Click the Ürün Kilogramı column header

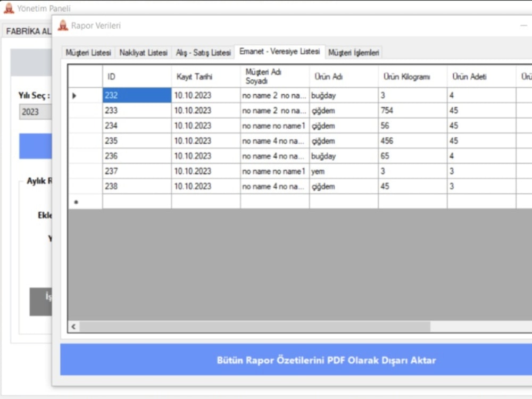413,77
